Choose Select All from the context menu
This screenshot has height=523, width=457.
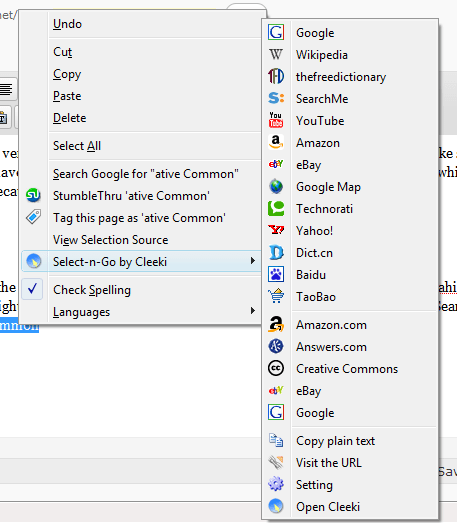[x=77, y=146]
